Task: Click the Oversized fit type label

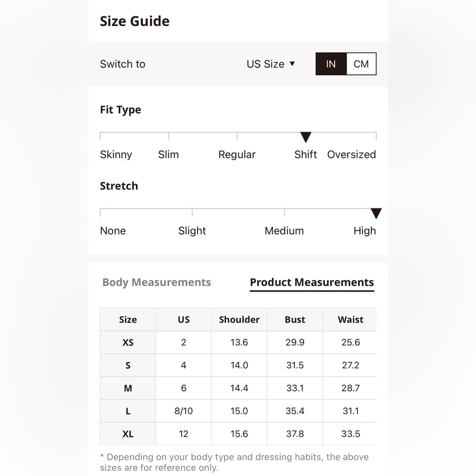Action: (352, 155)
